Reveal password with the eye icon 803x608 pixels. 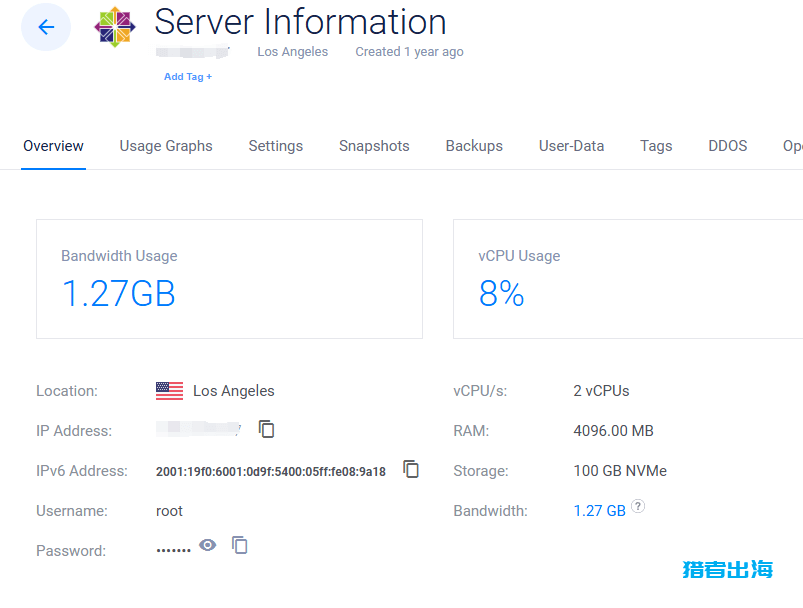pos(207,545)
